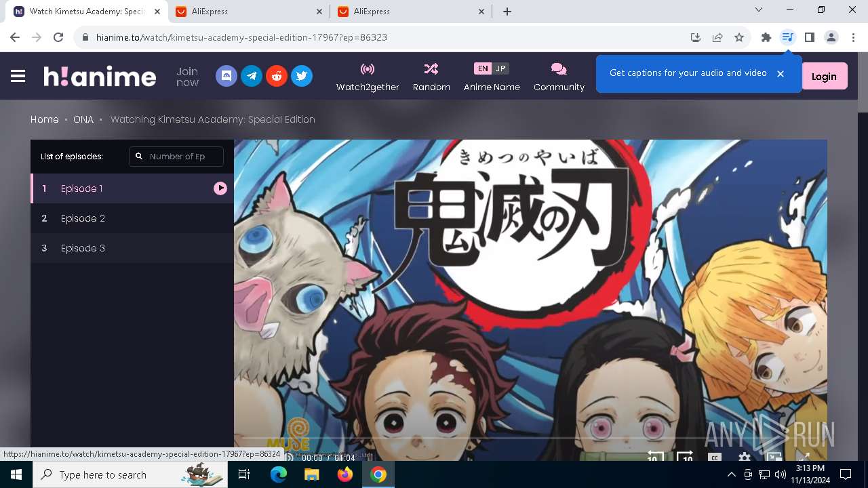Screen dimensions: 868x488
Task: Open the notification center
Action: tap(846, 474)
